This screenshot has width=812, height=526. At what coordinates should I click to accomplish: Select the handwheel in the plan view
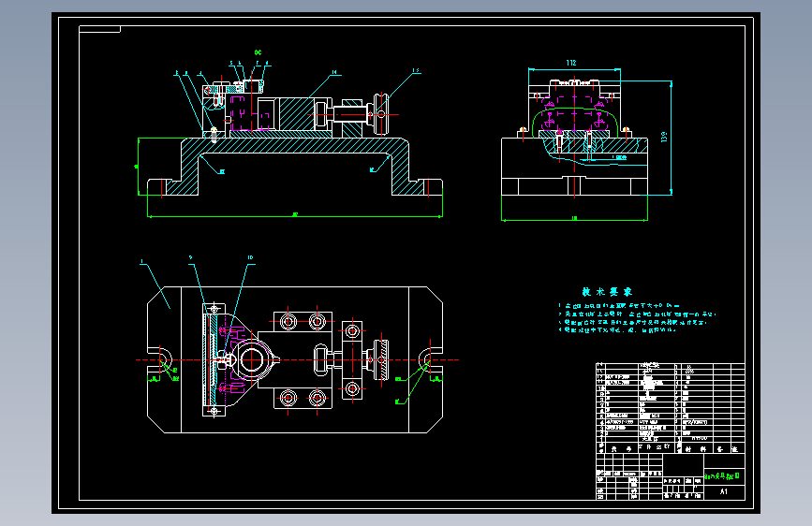[x=383, y=359]
